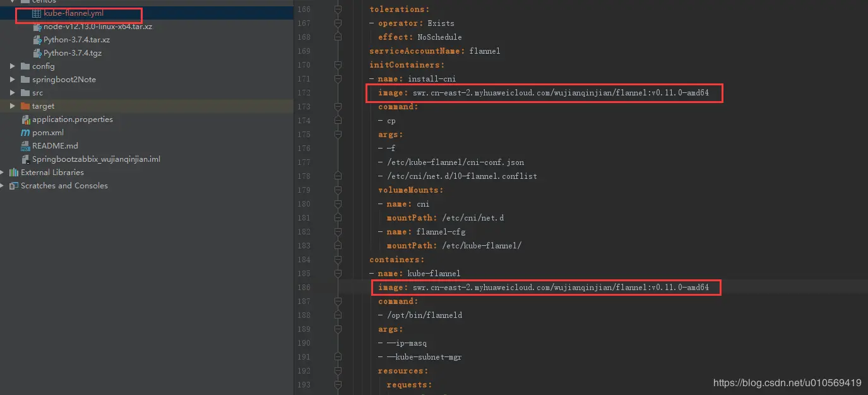
Task: Click the '--ip-masq' argument text
Action: pyautogui.click(x=407, y=343)
